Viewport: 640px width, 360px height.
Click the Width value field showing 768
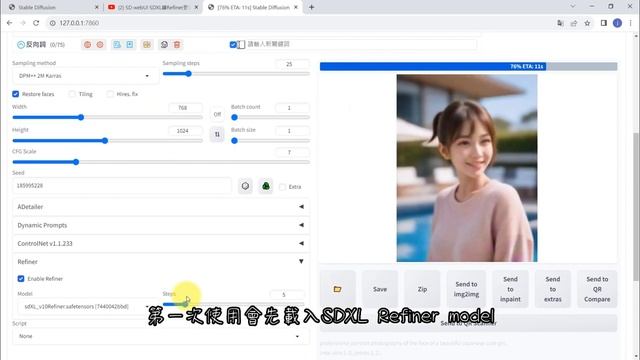(x=185, y=108)
